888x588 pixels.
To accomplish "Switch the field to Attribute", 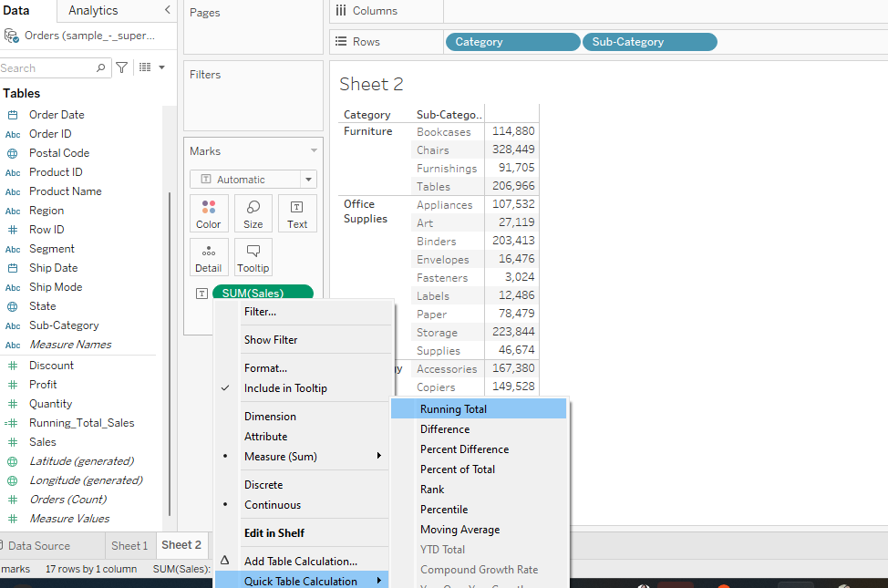I will 265,436.
